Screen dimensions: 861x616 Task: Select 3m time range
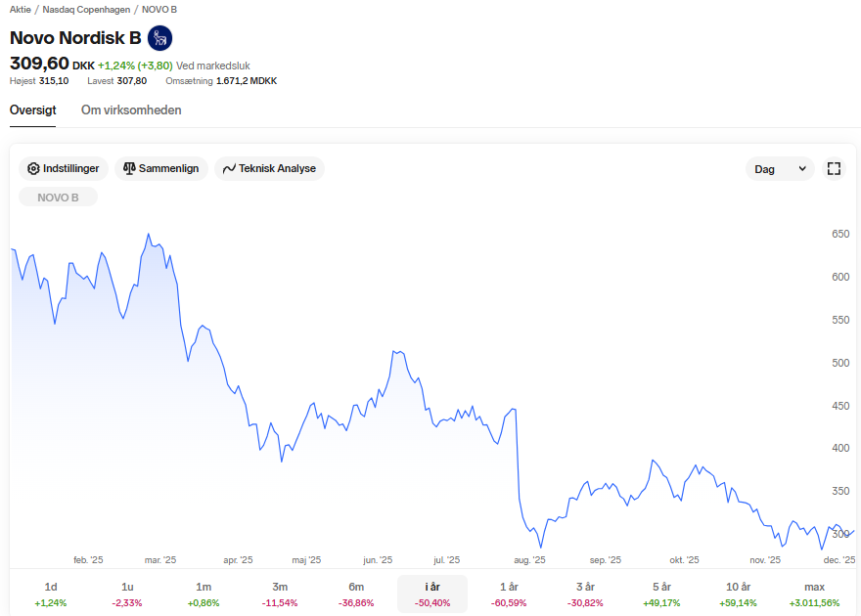(x=280, y=594)
